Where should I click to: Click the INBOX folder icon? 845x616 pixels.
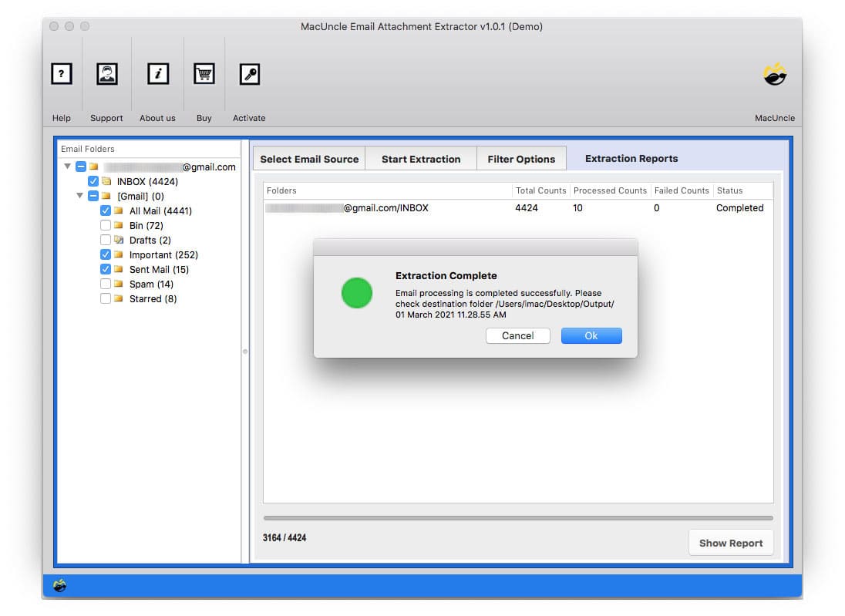pos(106,181)
